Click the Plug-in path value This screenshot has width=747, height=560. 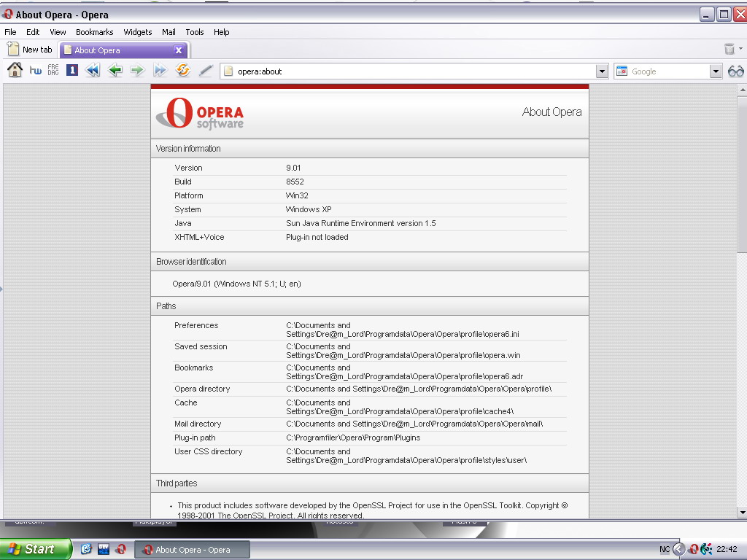coord(353,437)
